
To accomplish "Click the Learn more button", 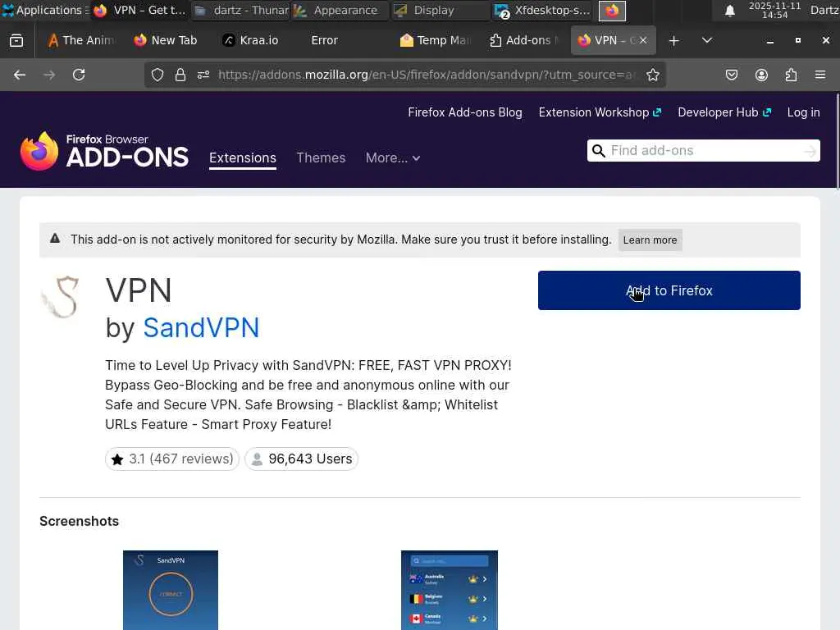I will pyautogui.click(x=650, y=240).
